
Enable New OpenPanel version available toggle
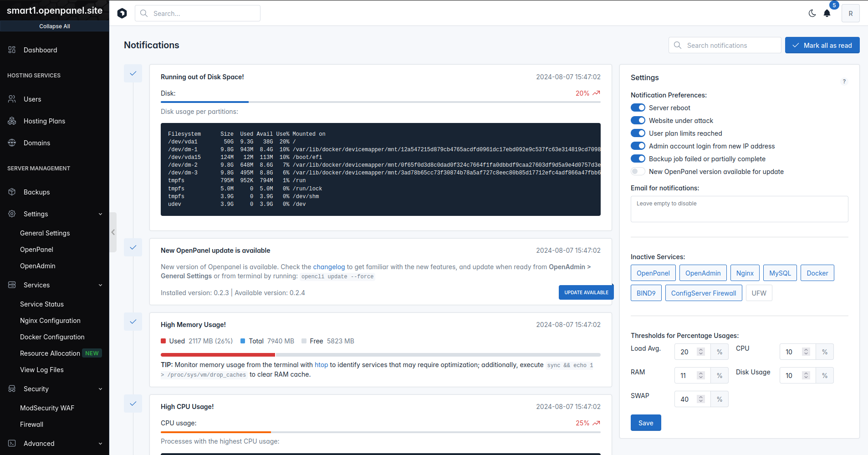point(638,172)
